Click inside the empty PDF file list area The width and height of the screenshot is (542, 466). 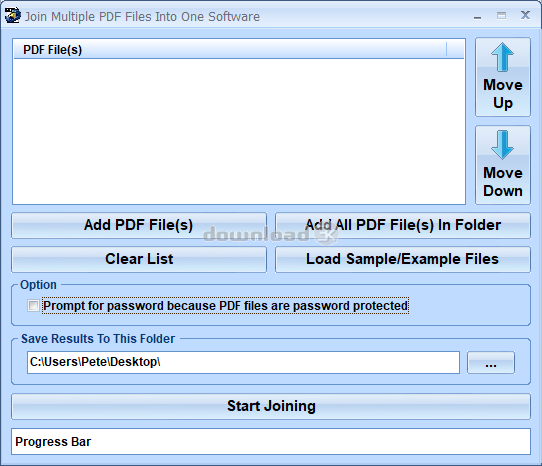coord(239,131)
